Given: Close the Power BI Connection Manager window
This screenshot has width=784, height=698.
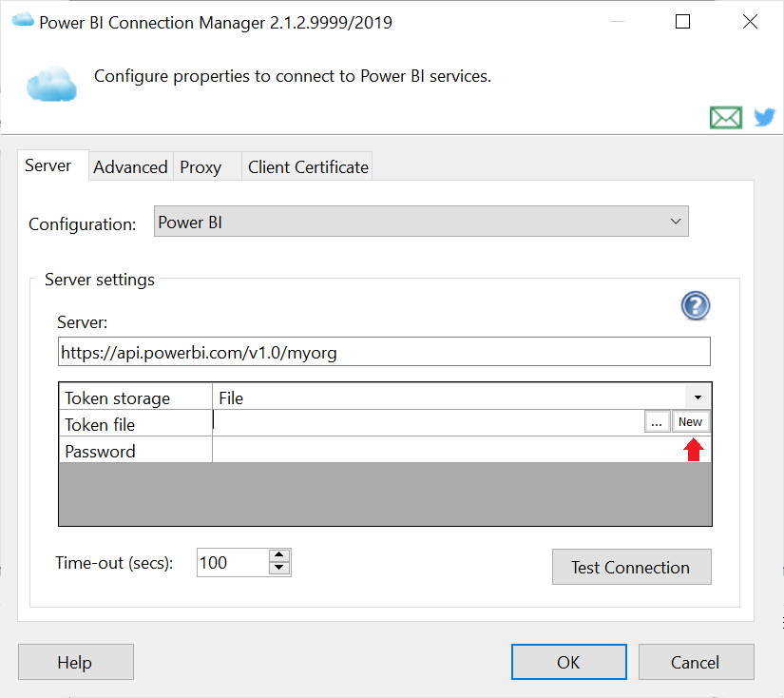Looking at the screenshot, I should [750, 22].
